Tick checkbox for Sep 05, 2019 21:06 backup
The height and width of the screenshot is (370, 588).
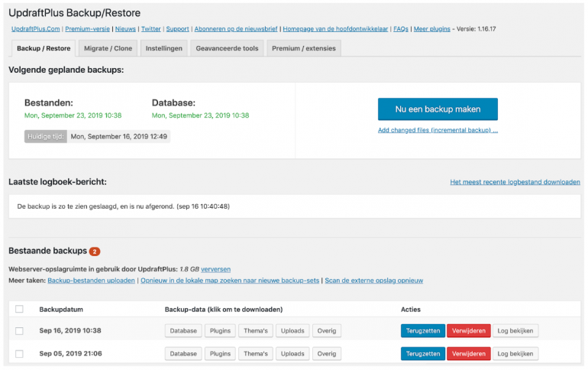19,353
